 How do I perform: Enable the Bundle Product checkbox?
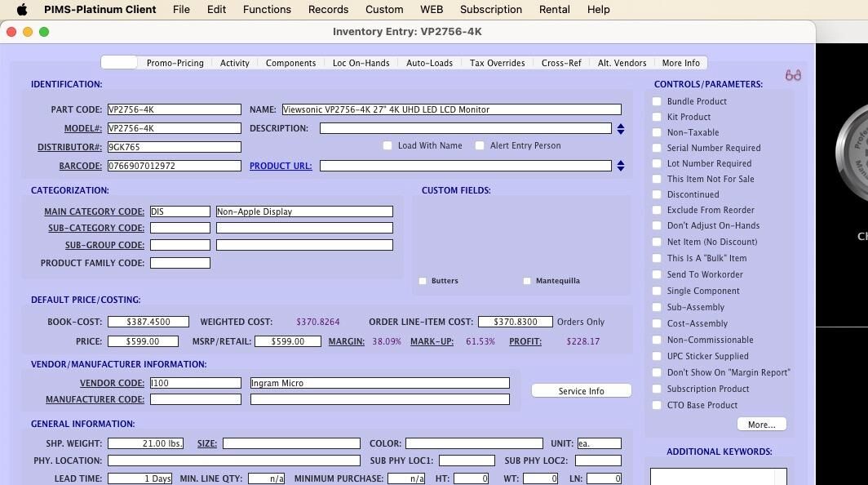[657, 101]
